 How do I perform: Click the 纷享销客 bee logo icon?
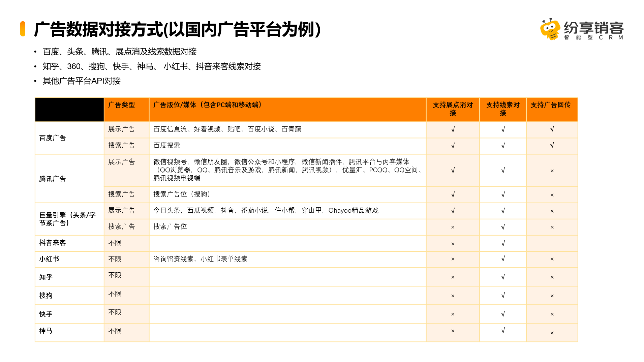click(550, 29)
